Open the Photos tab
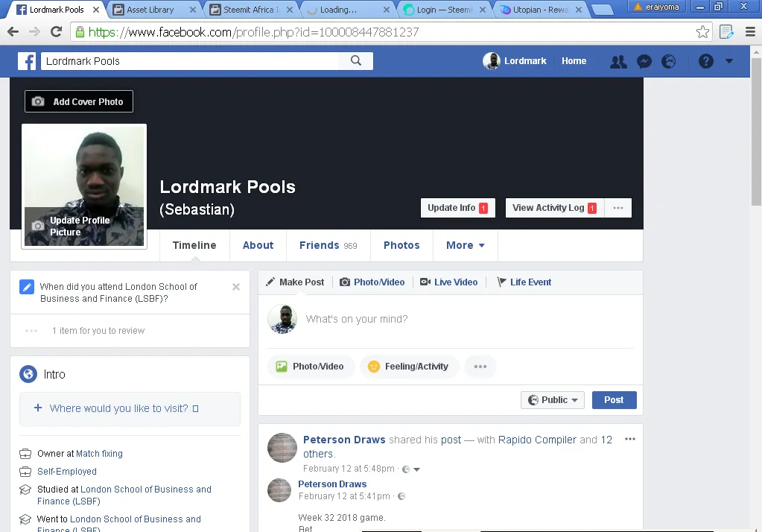 (x=401, y=245)
